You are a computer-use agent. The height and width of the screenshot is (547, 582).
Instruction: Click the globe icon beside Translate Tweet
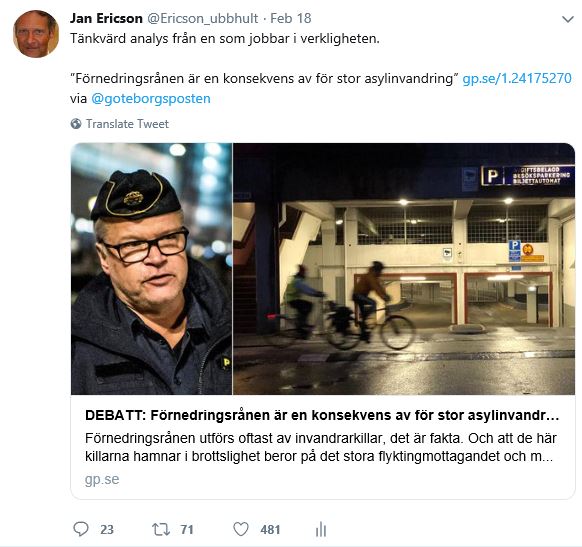[76, 124]
